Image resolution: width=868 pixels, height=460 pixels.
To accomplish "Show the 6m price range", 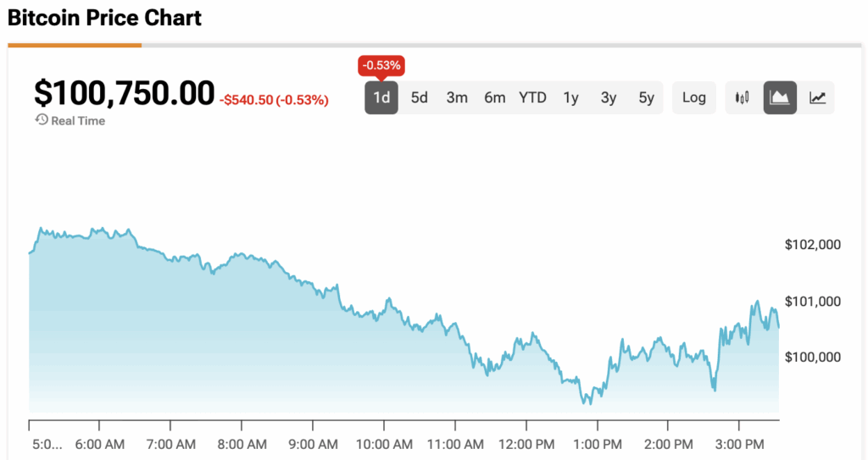I will click(495, 97).
